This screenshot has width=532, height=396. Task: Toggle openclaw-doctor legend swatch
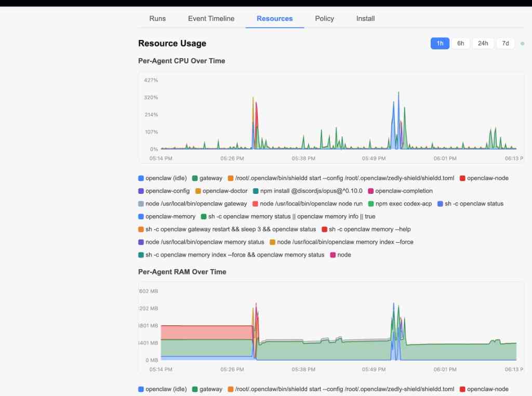coord(198,191)
